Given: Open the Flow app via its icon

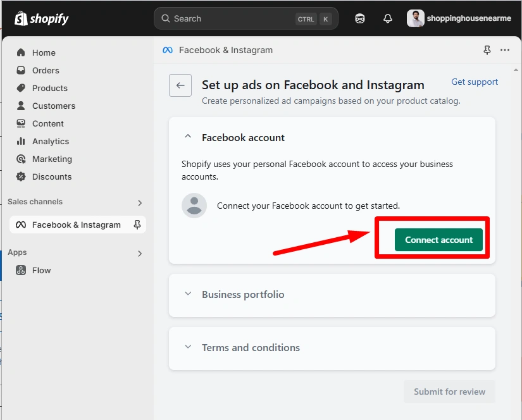Looking at the screenshot, I should [x=20, y=270].
